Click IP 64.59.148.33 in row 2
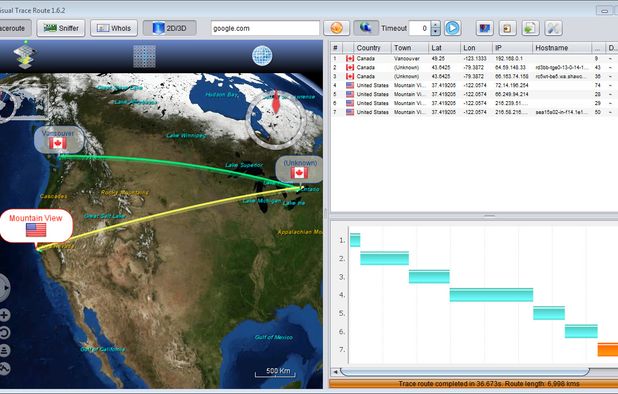The width and height of the screenshot is (618, 394). point(510,68)
